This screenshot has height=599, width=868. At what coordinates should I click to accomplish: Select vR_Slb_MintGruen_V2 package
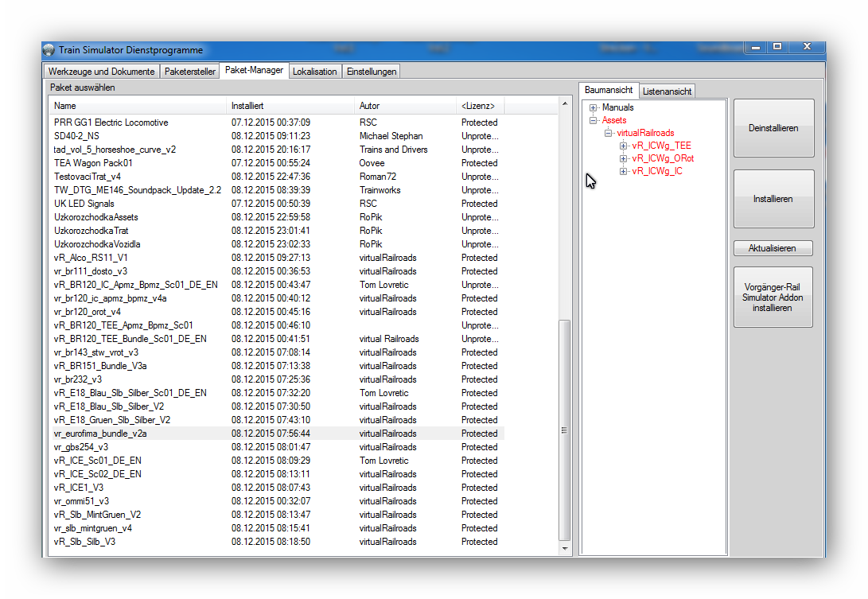(277, 515)
